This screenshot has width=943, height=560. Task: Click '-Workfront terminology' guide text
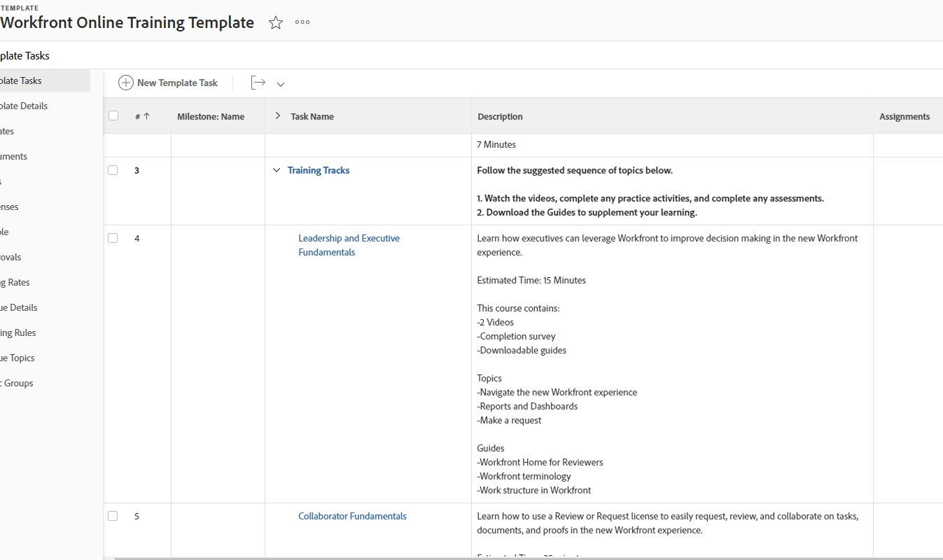pos(524,476)
